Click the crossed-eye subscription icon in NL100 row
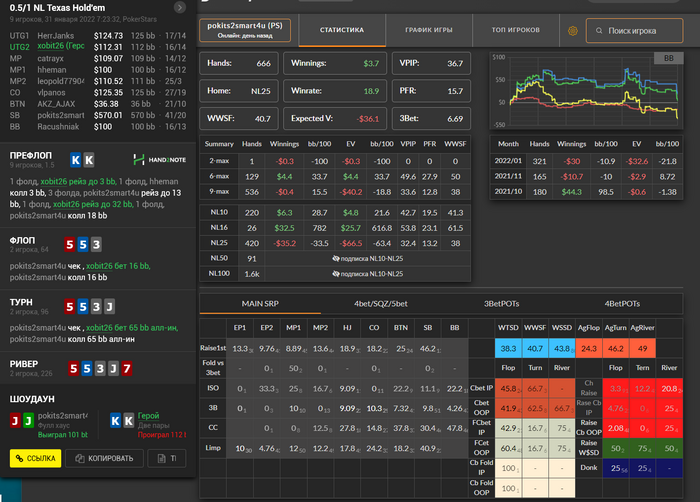This screenshot has width=700, height=502. point(336,274)
